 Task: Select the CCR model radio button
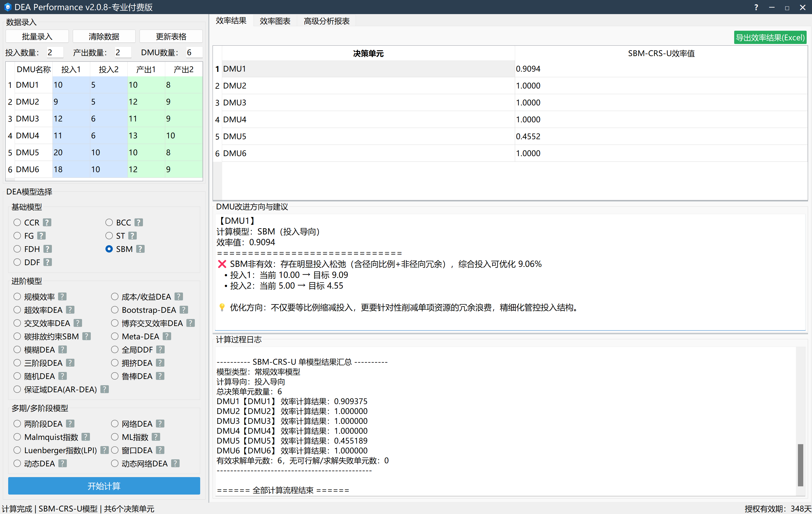click(x=17, y=222)
